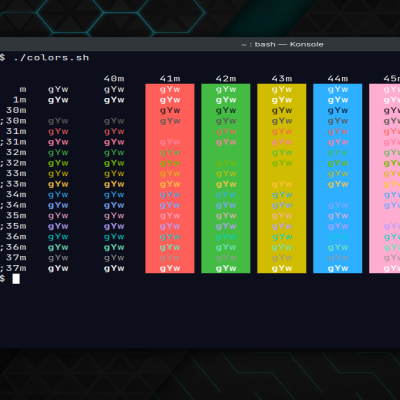This screenshot has height=400, width=400.
Task: Click the "43m" column header
Action: 282,79
